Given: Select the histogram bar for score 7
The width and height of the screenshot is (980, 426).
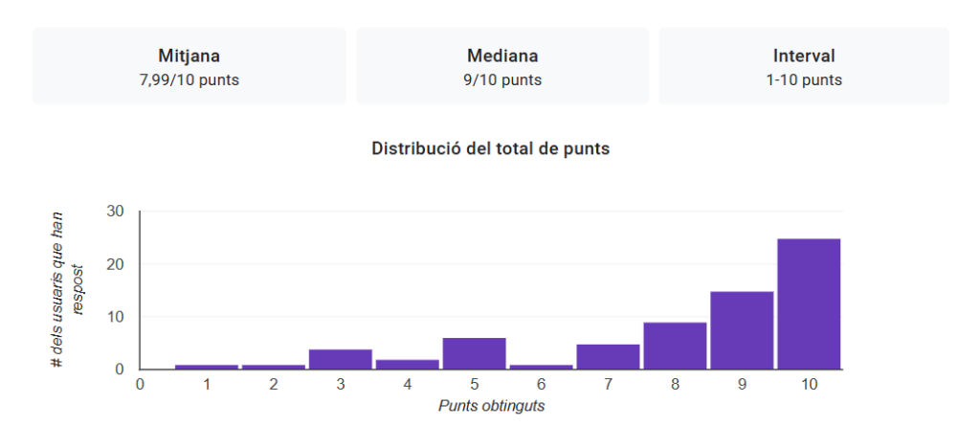Looking at the screenshot, I should click(x=608, y=356).
